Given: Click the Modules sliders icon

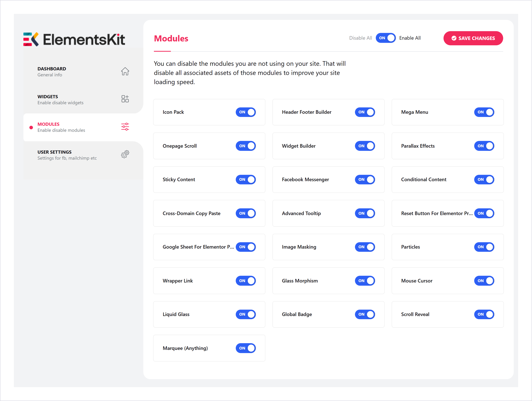Looking at the screenshot, I should pyautogui.click(x=125, y=127).
